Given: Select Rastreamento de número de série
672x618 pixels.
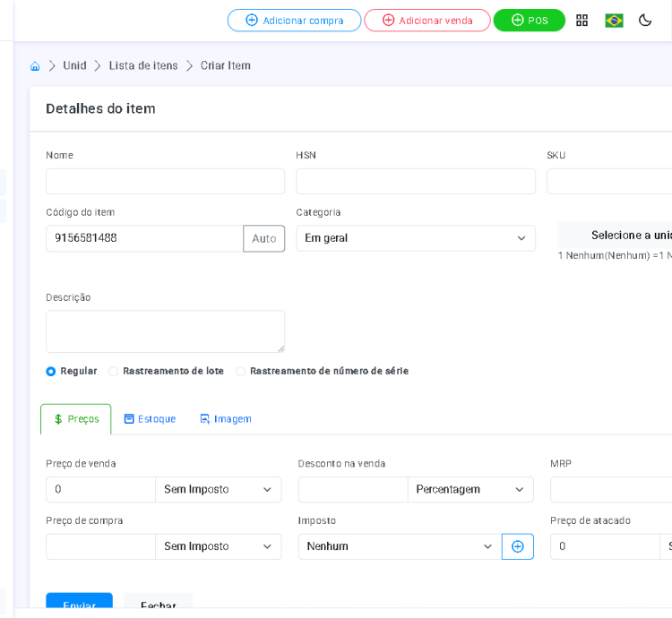Looking at the screenshot, I should click(241, 372).
